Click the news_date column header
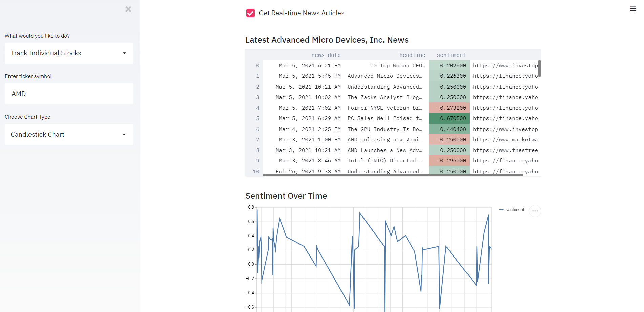 tap(304, 55)
